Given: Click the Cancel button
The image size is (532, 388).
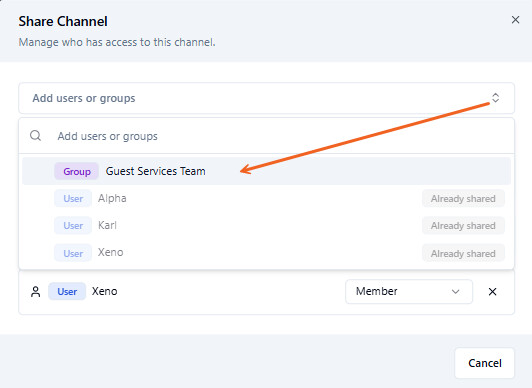Looking at the screenshot, I should [484, 363].
